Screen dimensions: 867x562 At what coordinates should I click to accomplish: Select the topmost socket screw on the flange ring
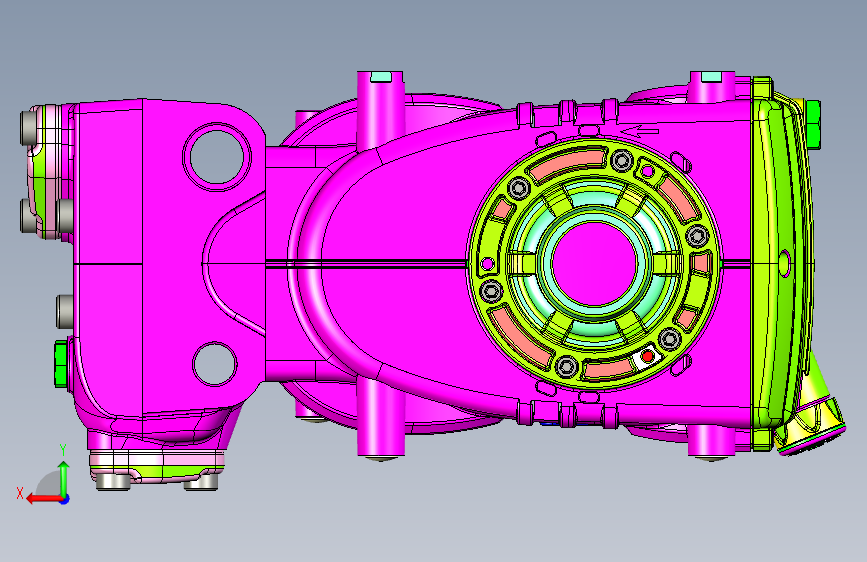pyautogui.click(x=621, y=160)
